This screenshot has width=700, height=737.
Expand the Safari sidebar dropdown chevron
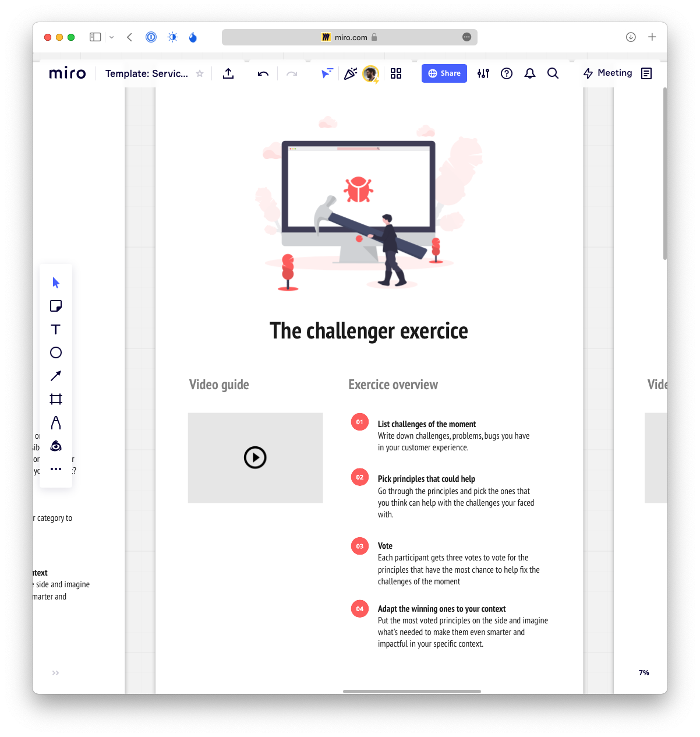111,37
